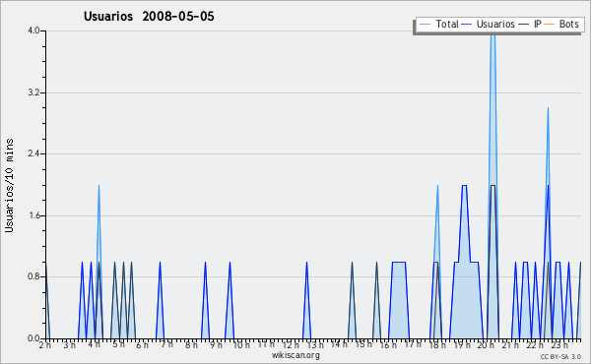Click the 'wikiscan.org' label below the chart
Image resolution: width=591 pixels, height=364 pixels.
click(x=295, y=355)
